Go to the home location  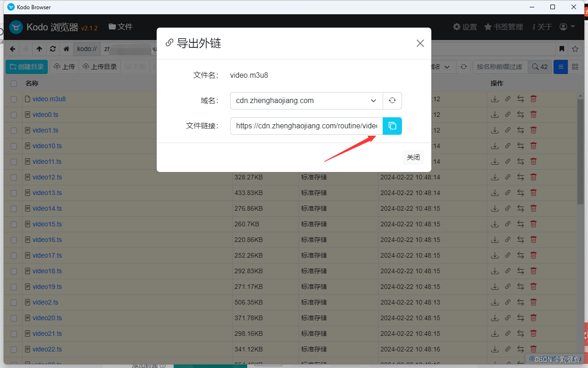[x=66, y=49]
